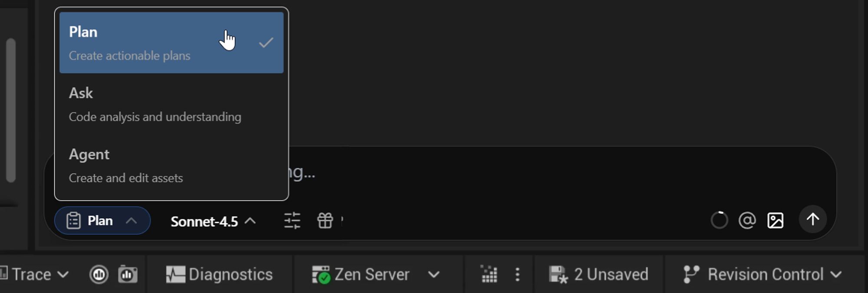The width and height of the screenshot is (868, 293).
Task: Open the Zen Server dropdown arrow
Action: pos(434,274)
